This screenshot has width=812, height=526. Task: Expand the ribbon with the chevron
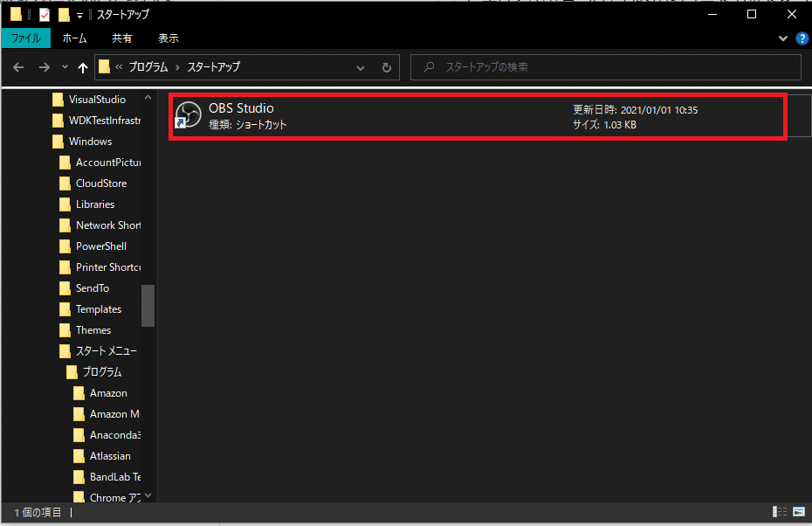783,38
